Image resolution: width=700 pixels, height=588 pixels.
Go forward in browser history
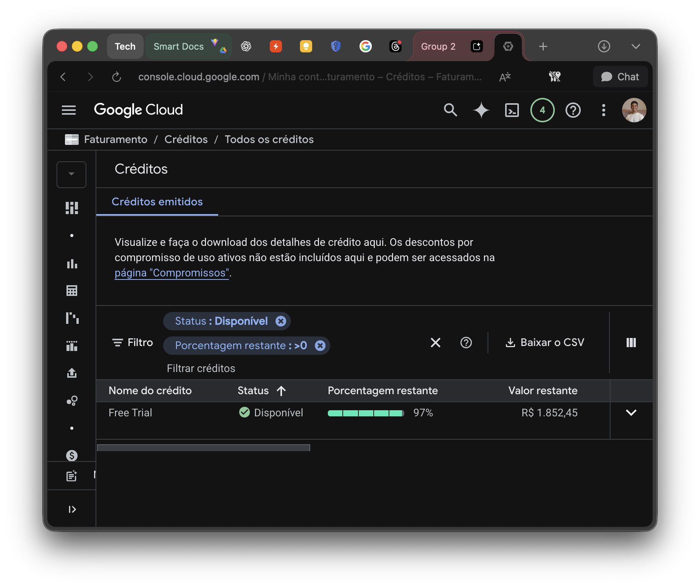pos(90,77)
